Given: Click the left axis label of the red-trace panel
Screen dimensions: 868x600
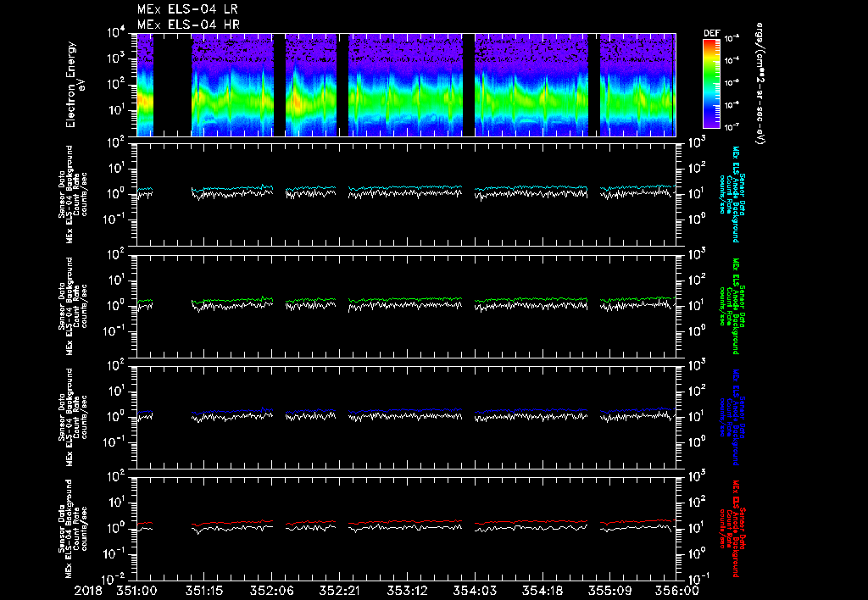Looking at the screenshot, I should pyautogui.click(x=73, y=529).
